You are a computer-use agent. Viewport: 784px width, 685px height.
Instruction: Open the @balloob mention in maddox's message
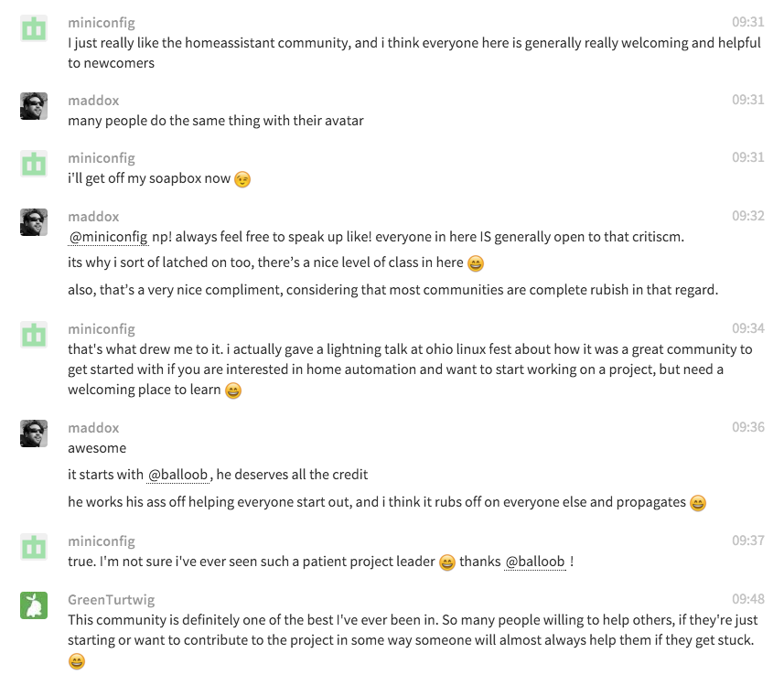pyautogui.click(x=177, y=475)
